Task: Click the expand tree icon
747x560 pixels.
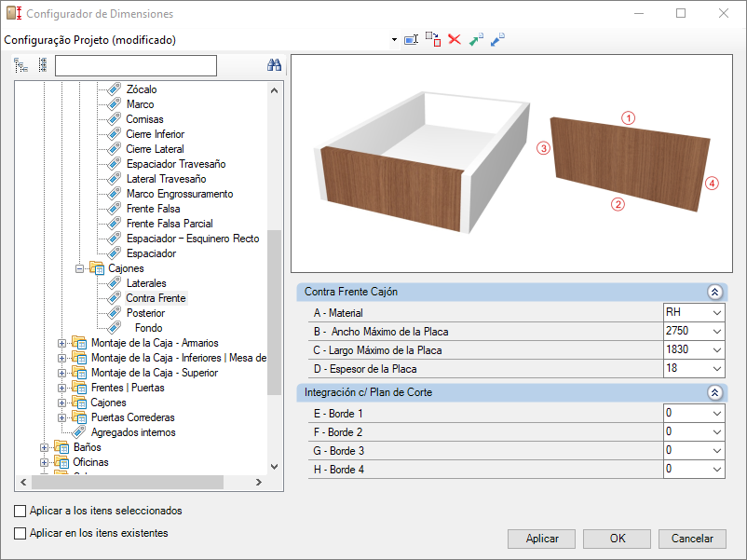Action: tap(21, 65)
